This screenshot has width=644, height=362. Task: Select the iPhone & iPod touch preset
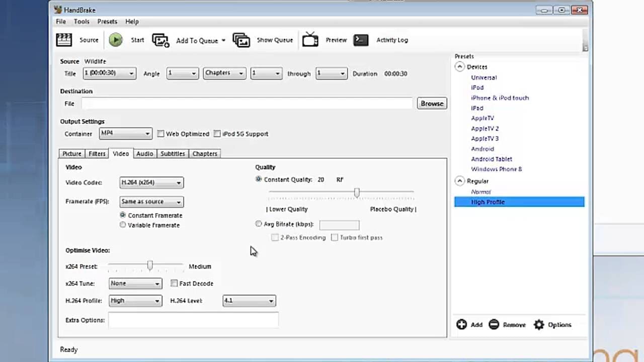point(500,98)
